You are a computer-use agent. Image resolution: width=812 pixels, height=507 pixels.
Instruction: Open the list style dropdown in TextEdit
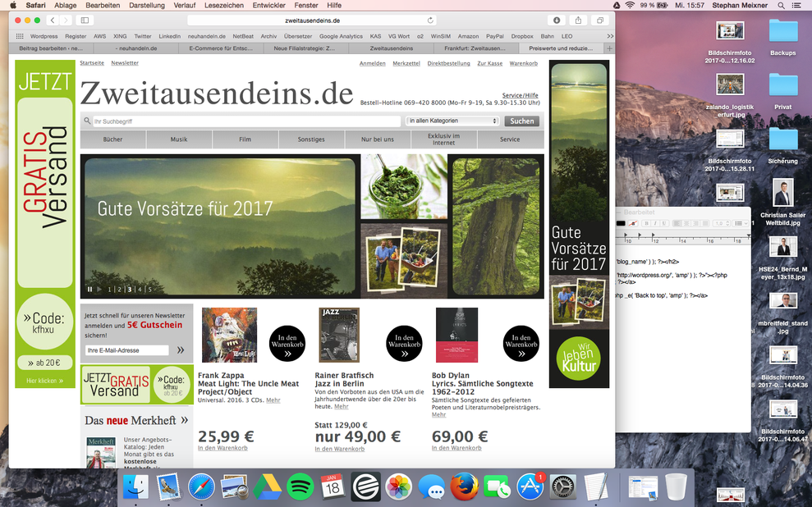tap(741, 223)
